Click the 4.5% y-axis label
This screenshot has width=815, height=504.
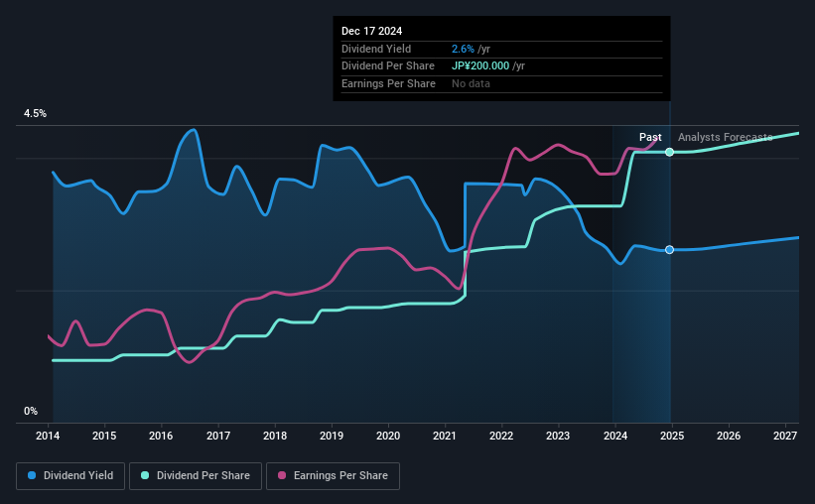click(x=35, y=113)
